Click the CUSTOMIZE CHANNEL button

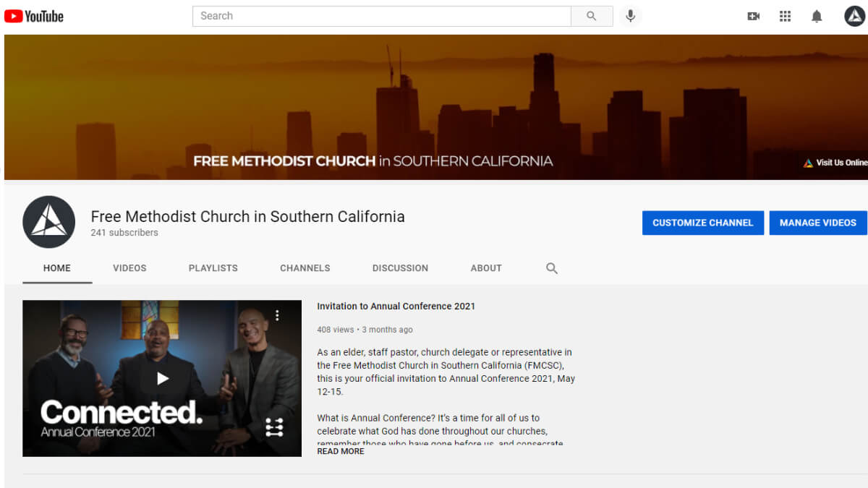pyautogui.click(x=703, y=223)
